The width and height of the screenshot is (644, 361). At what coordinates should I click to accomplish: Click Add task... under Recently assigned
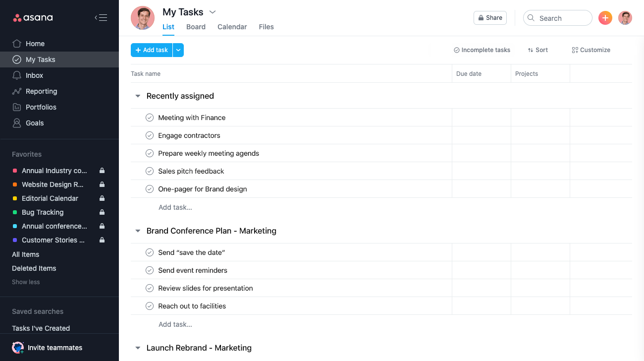[175, 207]
